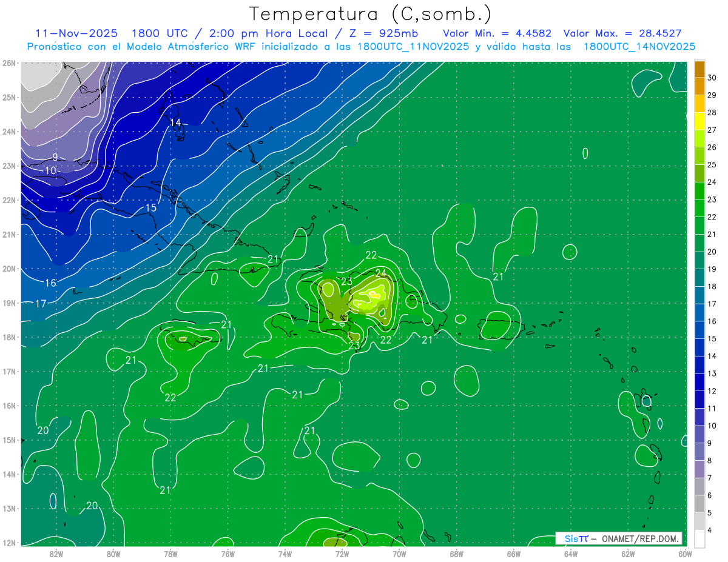Click the white swatch below 4 on the color scale
The image size is (728, 562).
pyautogui.click(x=699, y=538)
